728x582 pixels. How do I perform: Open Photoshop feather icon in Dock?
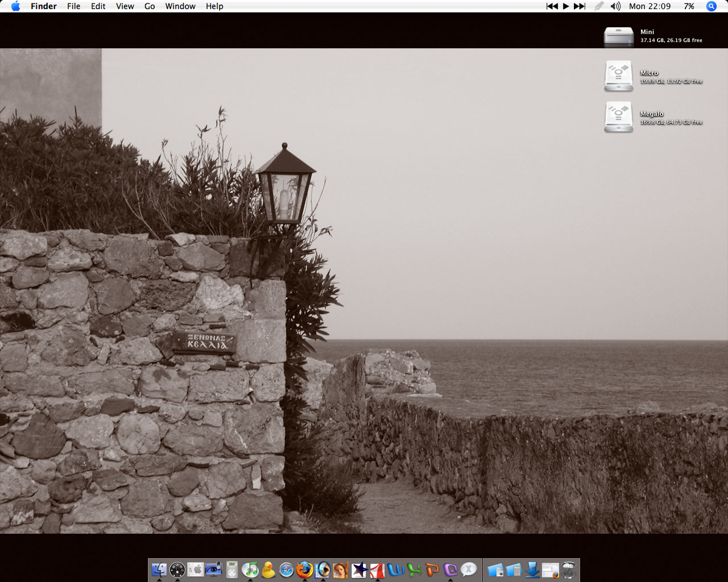coord(323,569)
